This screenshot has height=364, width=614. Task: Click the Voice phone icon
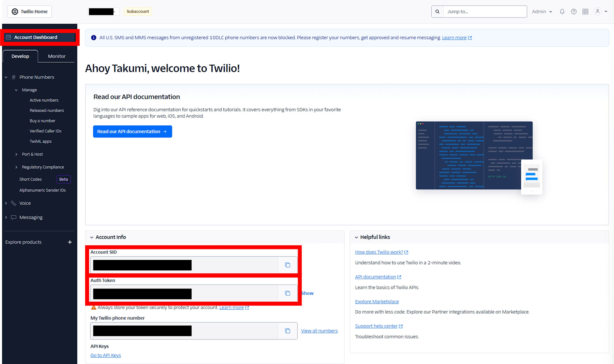click(x=14, y=203)
